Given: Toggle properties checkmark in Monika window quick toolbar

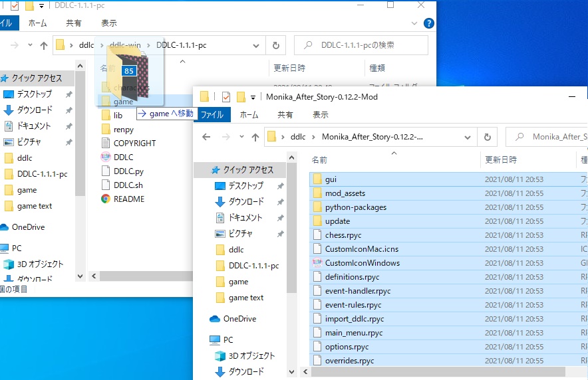Looking at the screenshot, I should pos(226,97).
